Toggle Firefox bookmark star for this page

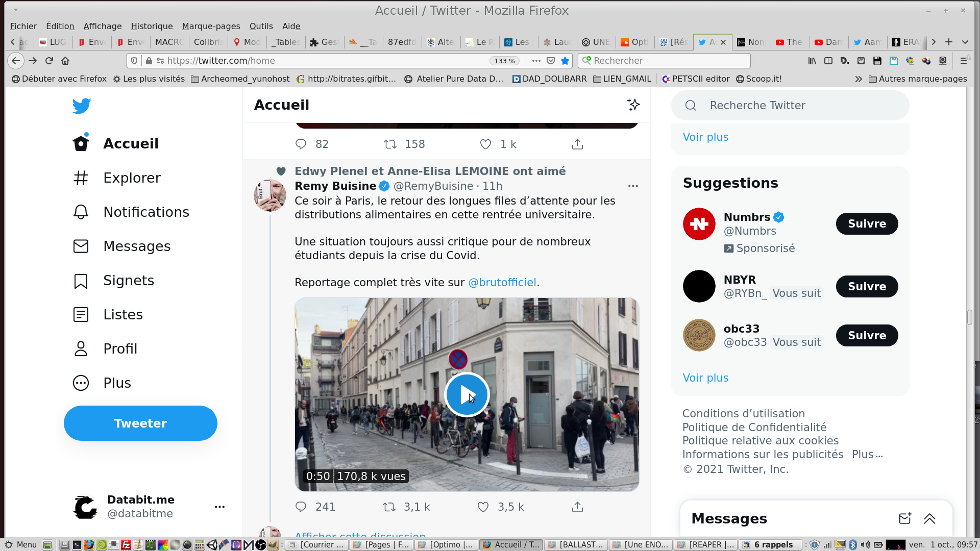coord(565,61)
